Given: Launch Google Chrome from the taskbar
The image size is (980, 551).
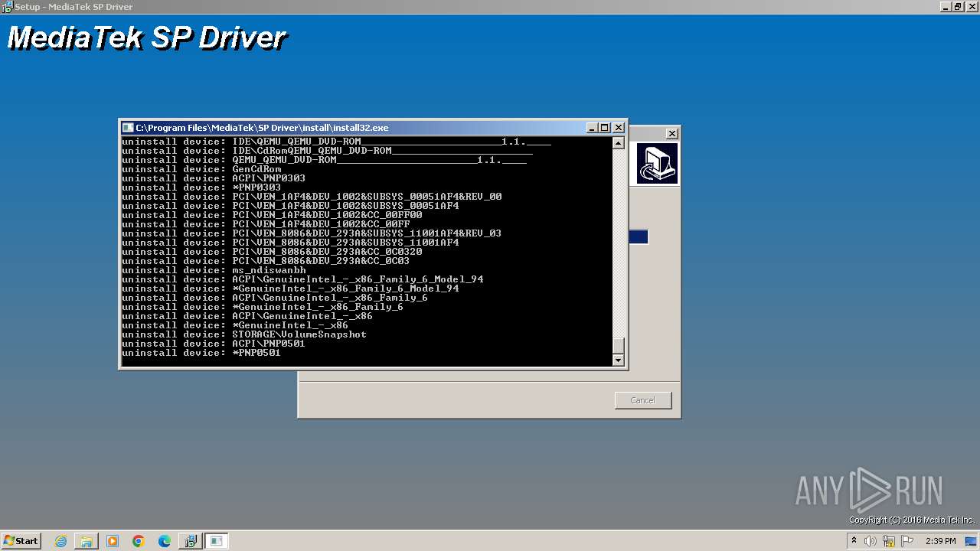Looking at the screenshot, I should pyautogui.click(x=139, y=541).
